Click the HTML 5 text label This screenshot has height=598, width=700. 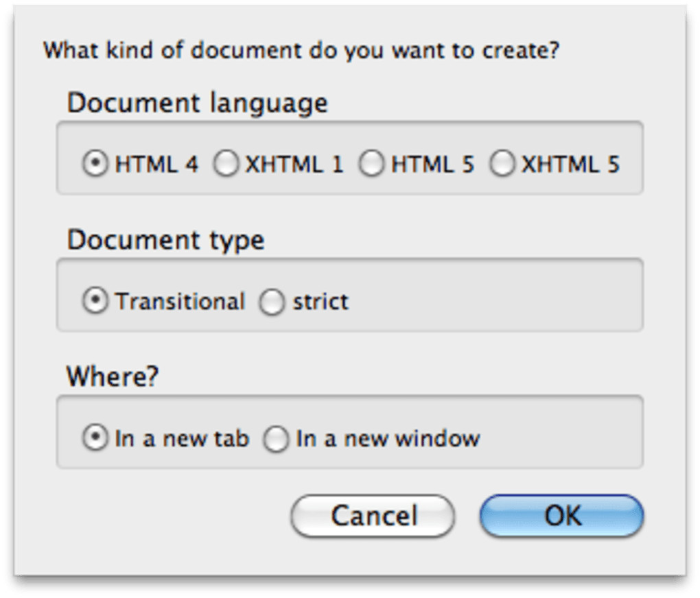pos(432,165)
